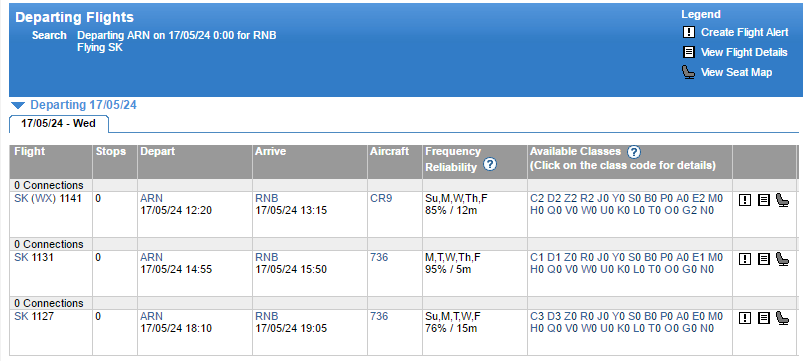Collapse the Departing 17/05/24 section
This screenshot has height=361, width=803.
pos(18,105)
